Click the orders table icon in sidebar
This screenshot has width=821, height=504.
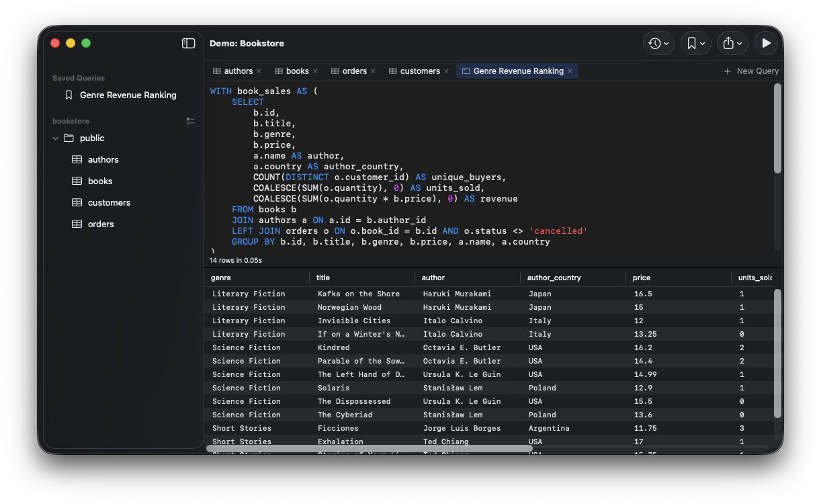click(x=77, y=224)
